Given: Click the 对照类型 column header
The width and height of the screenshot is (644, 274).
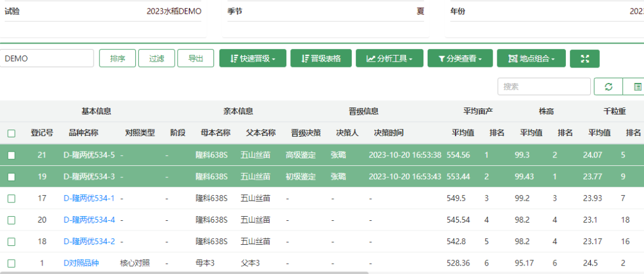Looking at the screenshot, I should coord(140,133).
